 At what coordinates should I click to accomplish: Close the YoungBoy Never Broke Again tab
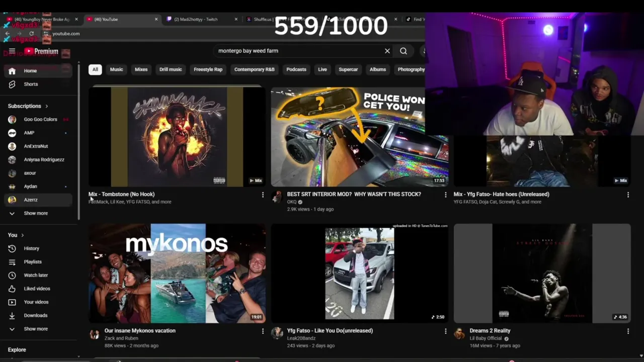point(76,20)
